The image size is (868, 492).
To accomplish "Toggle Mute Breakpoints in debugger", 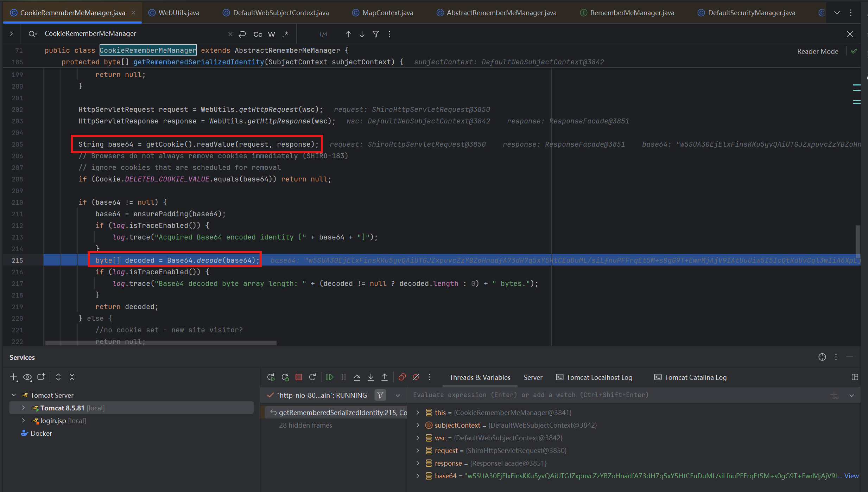I will point(416,377).
